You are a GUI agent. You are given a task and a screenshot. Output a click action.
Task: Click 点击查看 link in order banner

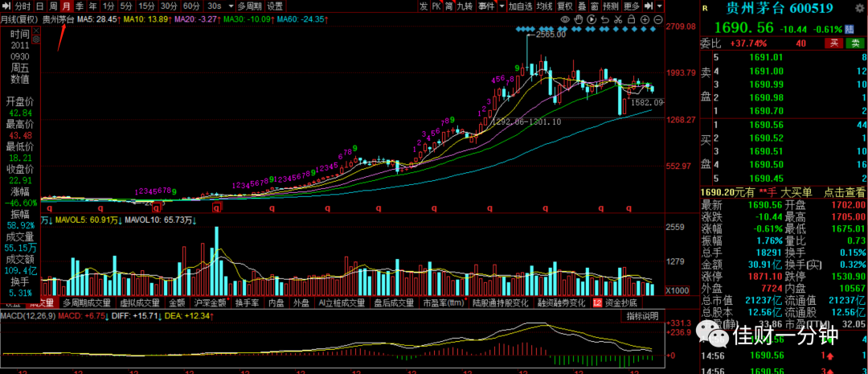[x=845, y=193]
